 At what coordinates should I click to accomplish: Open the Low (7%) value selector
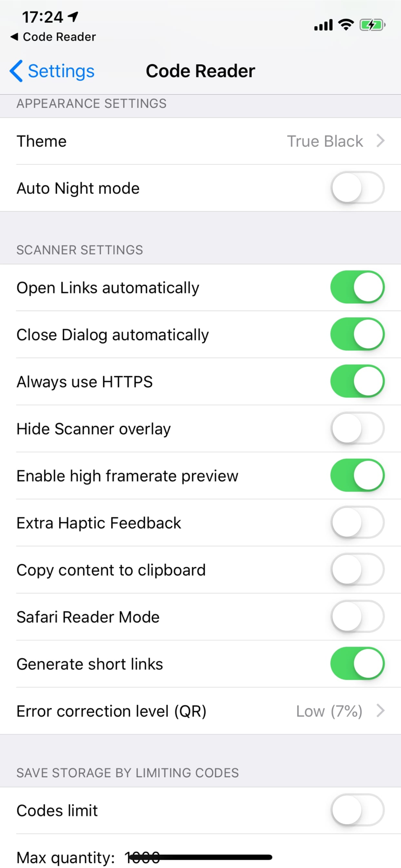tap(329, 711)
